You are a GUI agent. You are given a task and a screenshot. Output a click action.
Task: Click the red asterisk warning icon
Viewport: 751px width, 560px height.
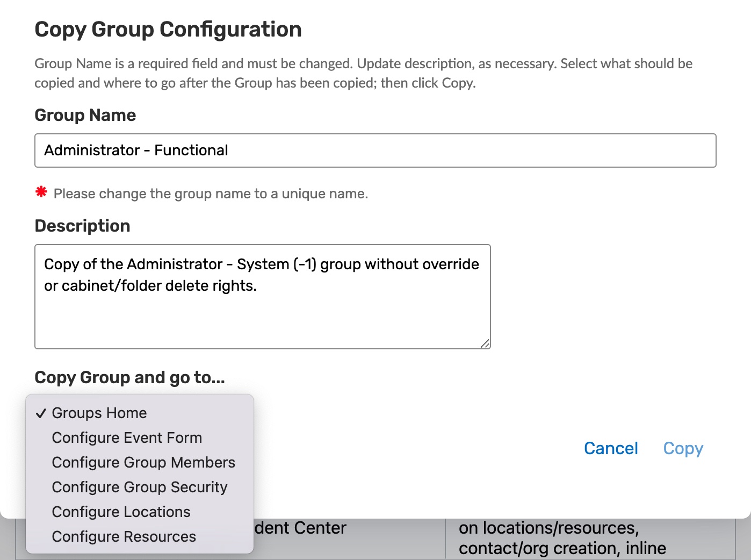coord(41,192)
